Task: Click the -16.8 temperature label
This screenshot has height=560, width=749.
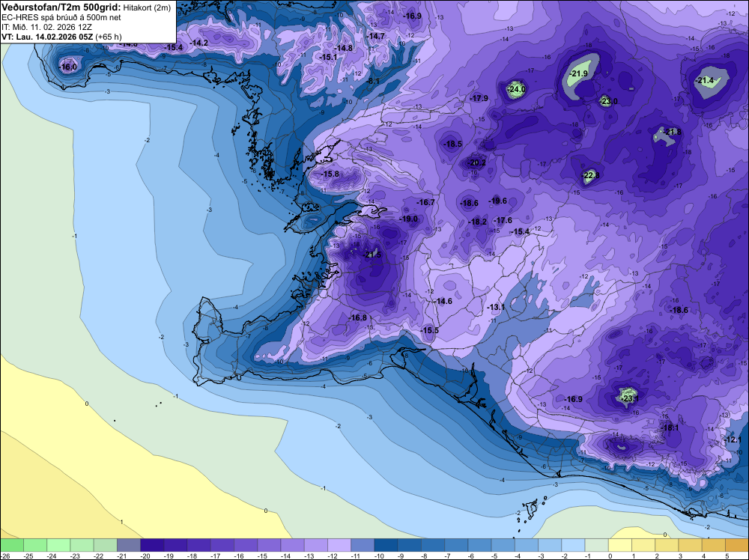Action: [358, 318]
